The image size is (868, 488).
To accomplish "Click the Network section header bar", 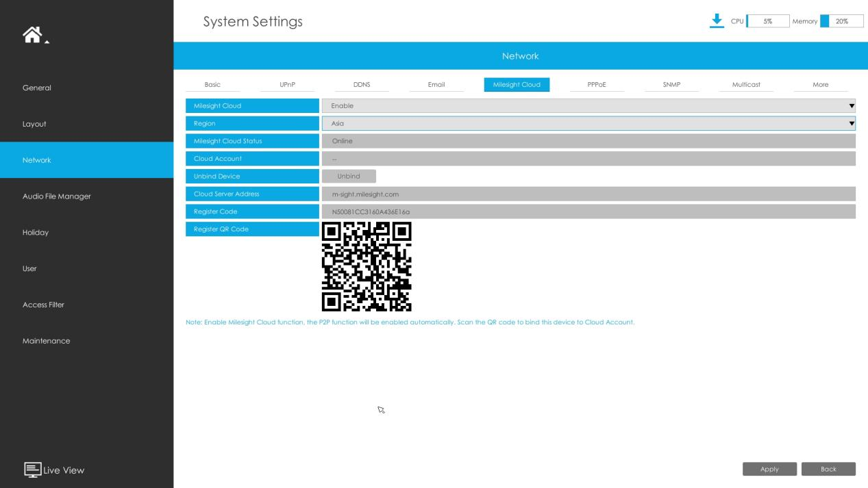I will (x=521, y=56).
